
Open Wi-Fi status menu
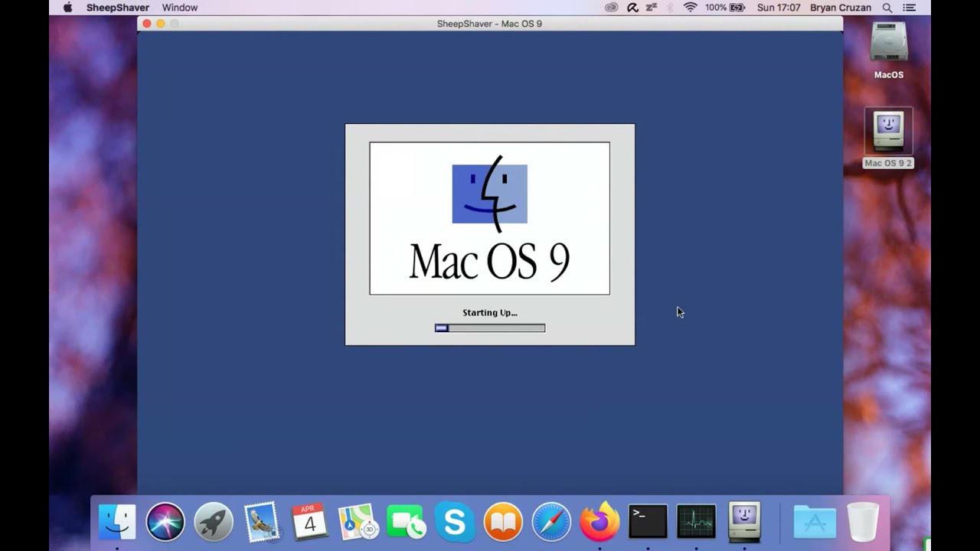pyautogui.click(x=691, y=8)
